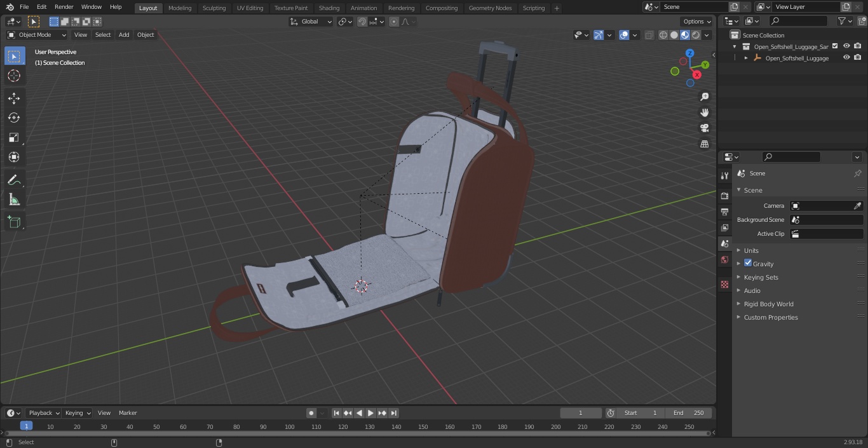Switch to wireframe viewport shading
Screen dimensions: 868x448
point(663,35)
